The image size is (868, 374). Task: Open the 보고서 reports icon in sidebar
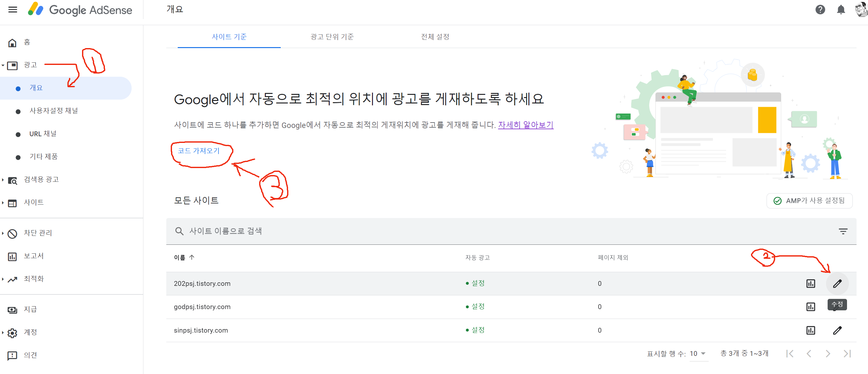(x=12, y=257)
